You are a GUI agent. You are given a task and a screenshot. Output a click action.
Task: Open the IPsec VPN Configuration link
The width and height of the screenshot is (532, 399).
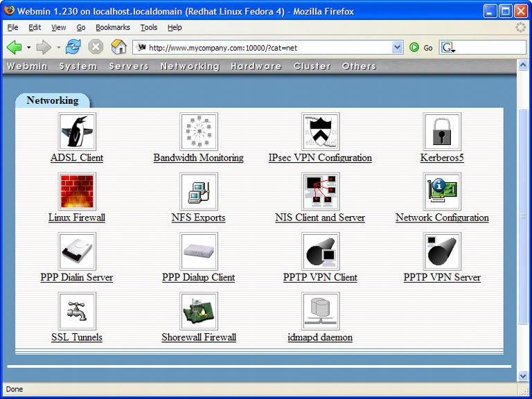(320, 158)
